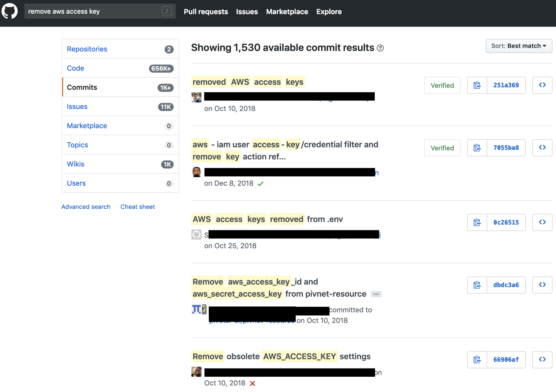The width and height of the screenshot is (556, 392).
Task: Expand the pivnet-resource commit message ellipsis
Action: click(x=376, y=294)
